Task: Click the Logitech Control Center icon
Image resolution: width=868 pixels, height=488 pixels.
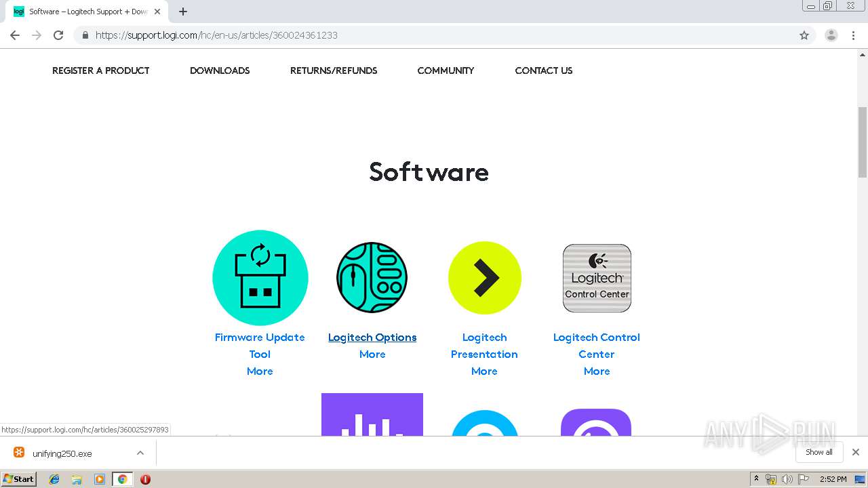Action: click(597, 278)
